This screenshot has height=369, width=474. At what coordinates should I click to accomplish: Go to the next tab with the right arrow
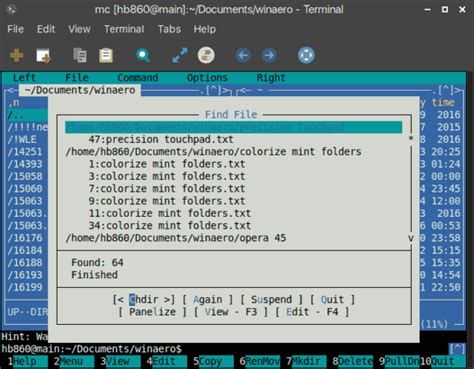(x=269, y=55)
